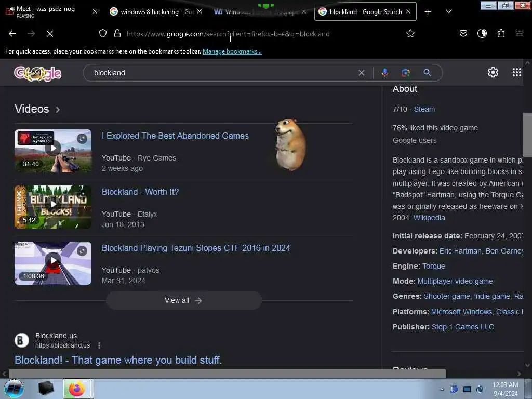The width and height of the screenshot is (532, 399).
Task: Open Google apps grid
Action: pyautogui.click(x=517, y=72)
